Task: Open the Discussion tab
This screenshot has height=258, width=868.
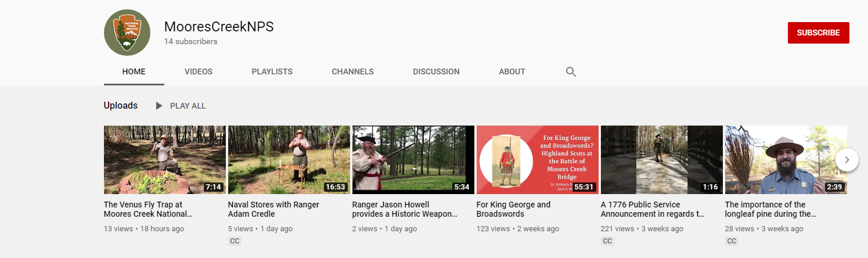Action: [x=436, y=71]
